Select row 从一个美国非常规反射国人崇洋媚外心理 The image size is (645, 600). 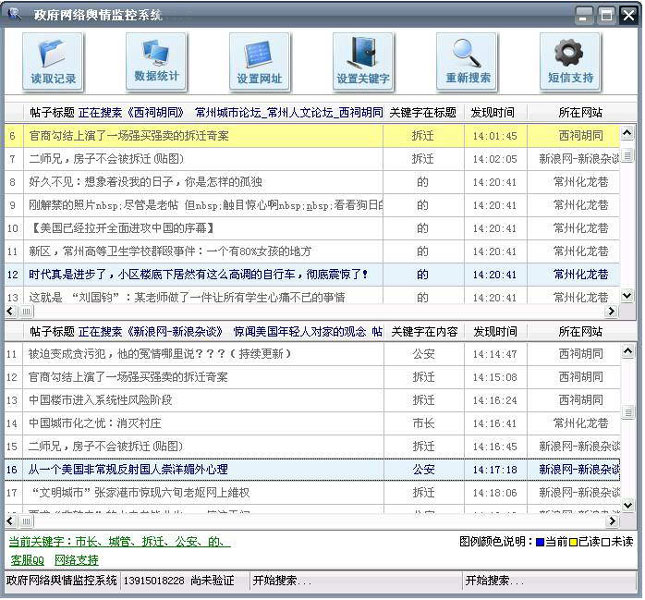pyautogui.click(x=312, y=469)
